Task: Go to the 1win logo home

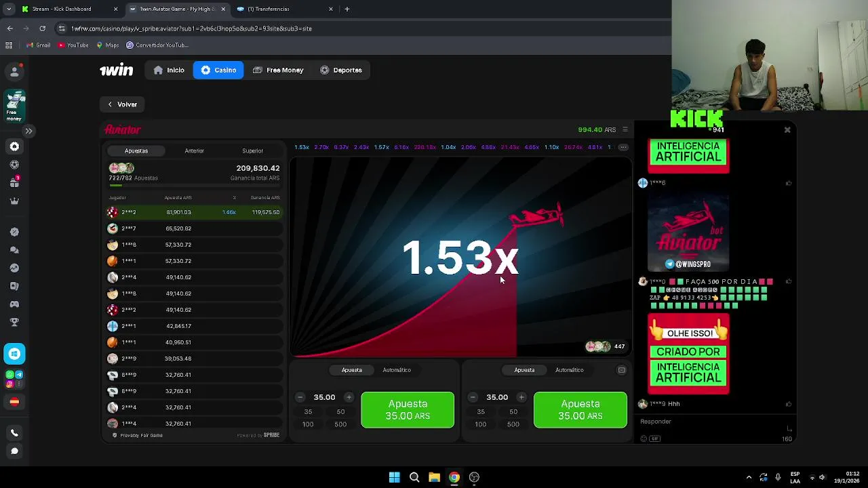Action: click(117, 70)
